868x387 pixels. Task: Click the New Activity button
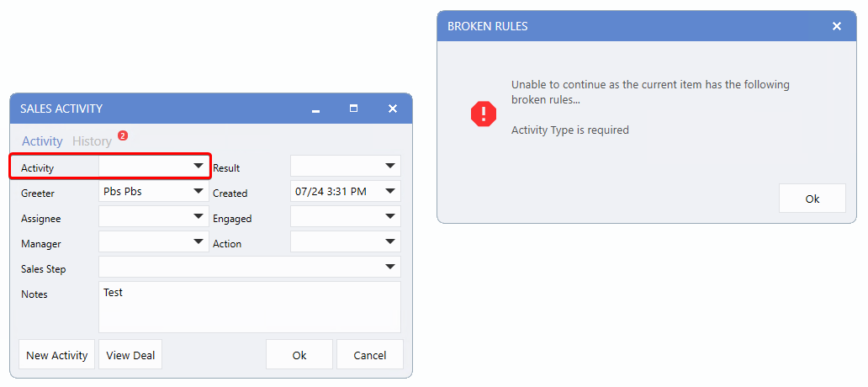[x=56, y=355]
